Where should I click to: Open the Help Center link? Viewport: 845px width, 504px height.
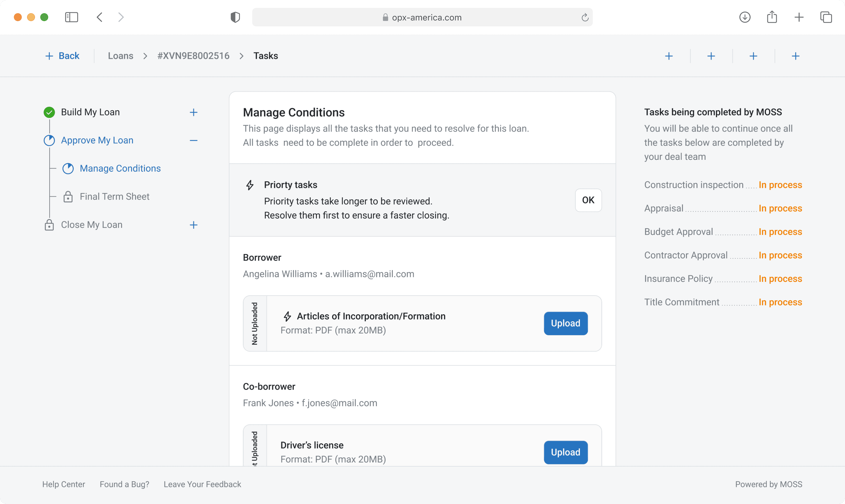[x=64, y=484]
